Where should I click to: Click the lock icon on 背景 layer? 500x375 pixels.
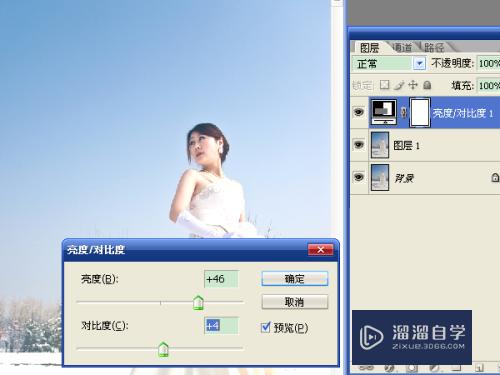tap(495, 178)
